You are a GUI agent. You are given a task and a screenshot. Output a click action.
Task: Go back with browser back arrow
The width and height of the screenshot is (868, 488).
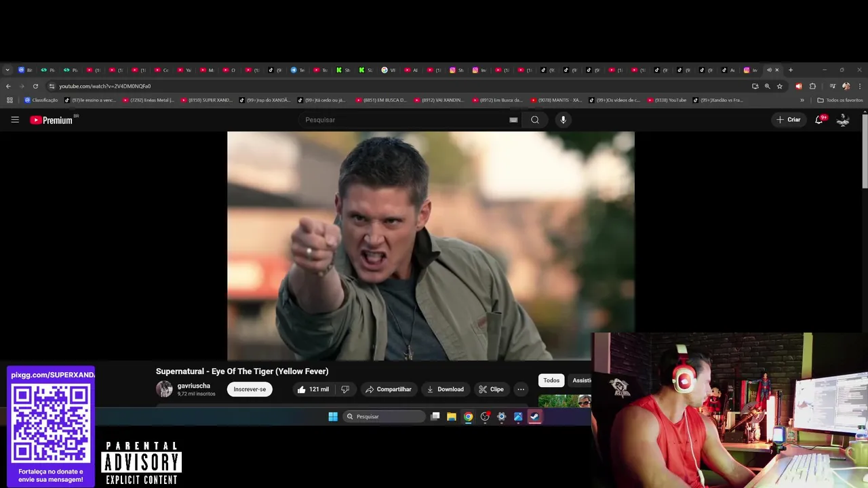click(x=8, y=86)
